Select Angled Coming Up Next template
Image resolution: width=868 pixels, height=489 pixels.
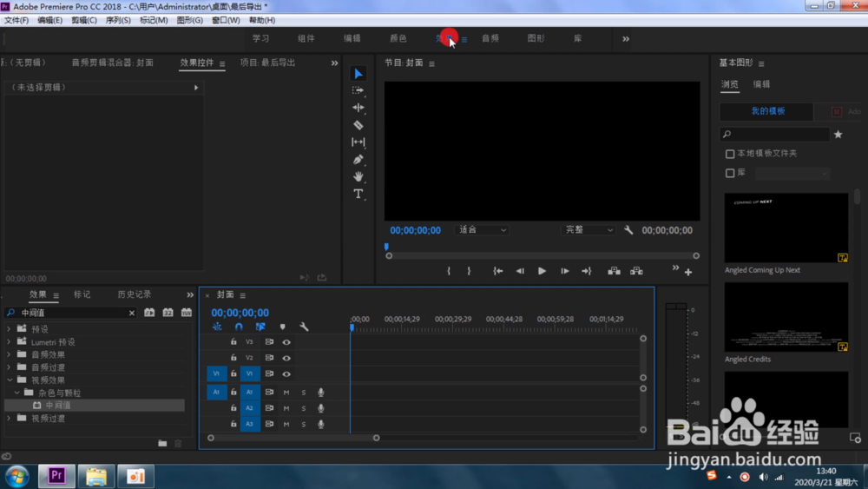click(x=786, y=228)
